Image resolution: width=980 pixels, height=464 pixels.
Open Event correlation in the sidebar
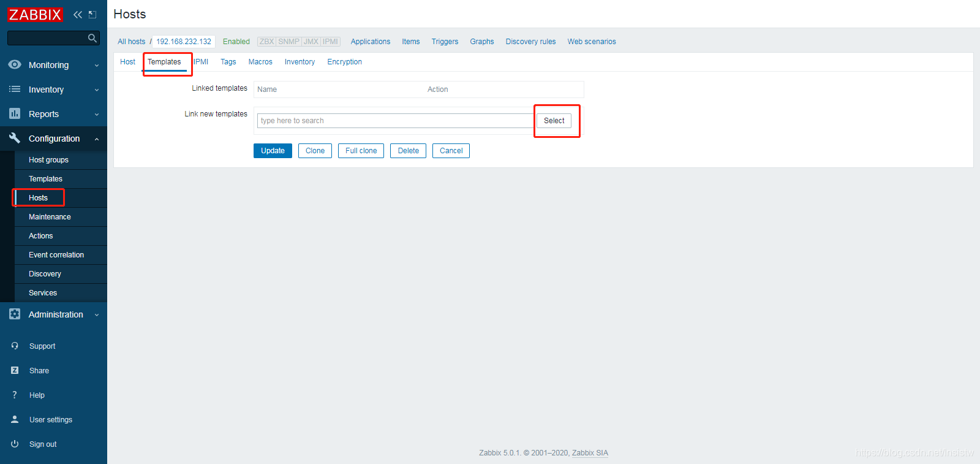tap(56, 254)
